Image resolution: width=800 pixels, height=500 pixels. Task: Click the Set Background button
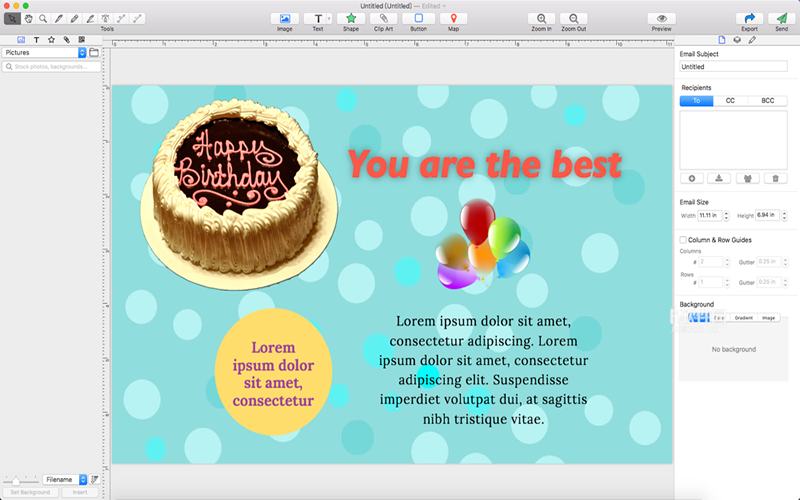[x=30, y=492]
